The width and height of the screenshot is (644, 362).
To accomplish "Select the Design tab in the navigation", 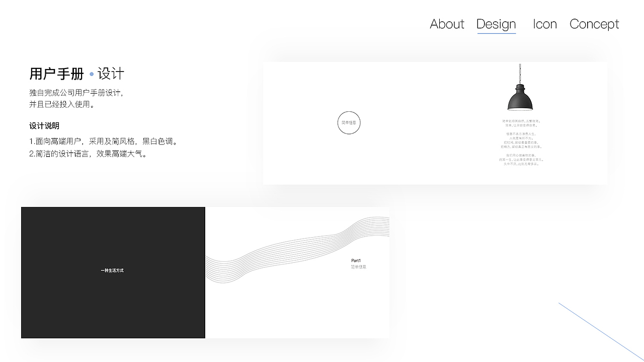I will 496,24.
